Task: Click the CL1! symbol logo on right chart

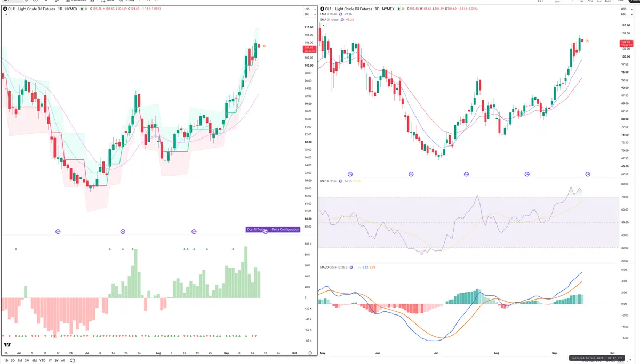Action: click(x=322, y=9)
